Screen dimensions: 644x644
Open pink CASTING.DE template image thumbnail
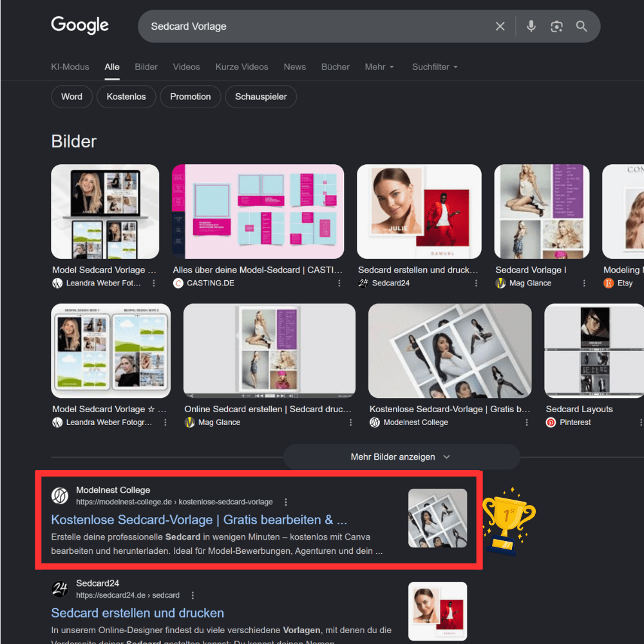[258, 211]
